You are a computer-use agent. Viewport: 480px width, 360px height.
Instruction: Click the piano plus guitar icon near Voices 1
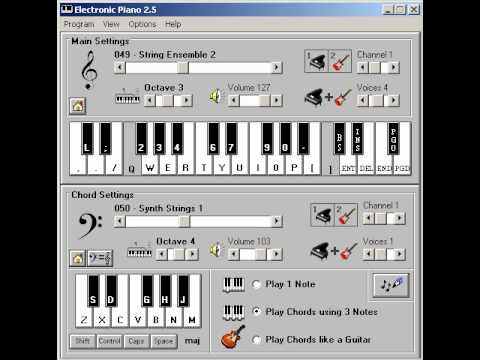(334, 251)
